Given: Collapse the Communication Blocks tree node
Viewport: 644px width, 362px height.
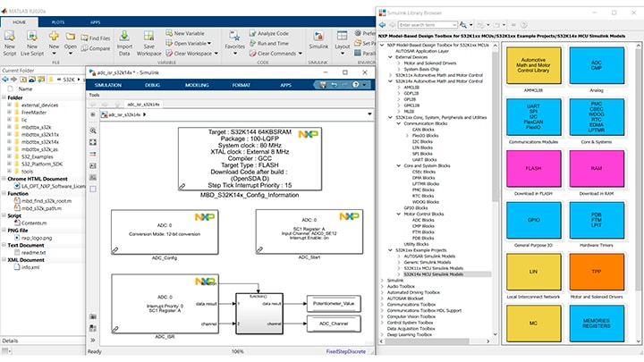Looking at the screenshot, I should (x=399, y=124).
